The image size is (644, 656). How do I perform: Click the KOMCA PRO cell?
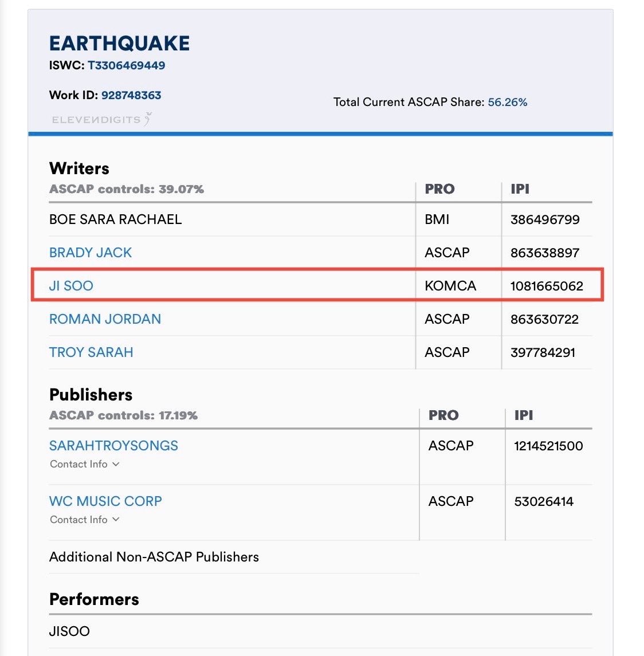(x=450, y=286)
